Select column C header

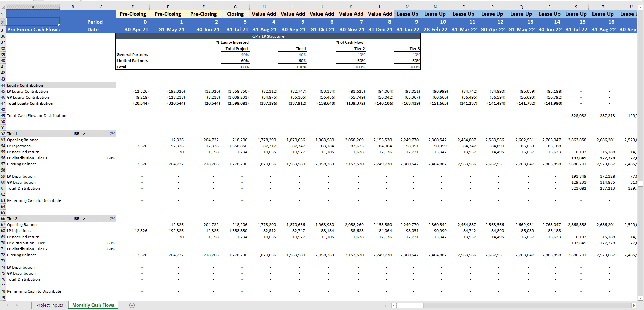point(101,7)
